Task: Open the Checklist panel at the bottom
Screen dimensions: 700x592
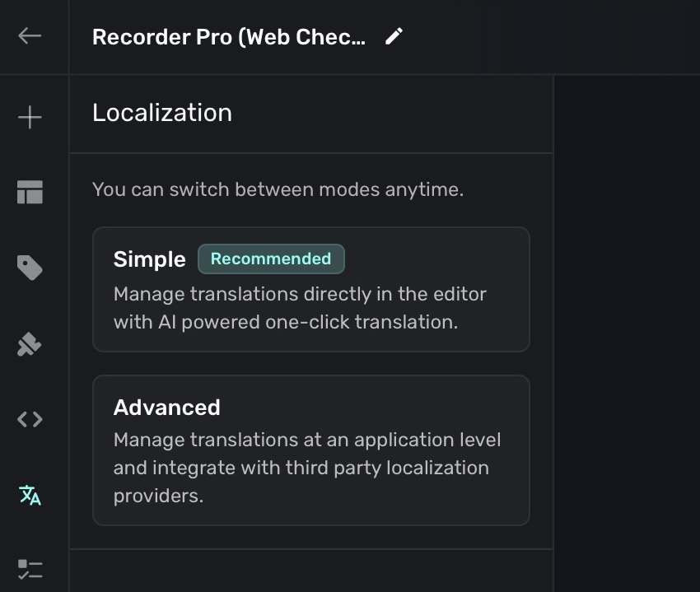Action: (30, 568)
